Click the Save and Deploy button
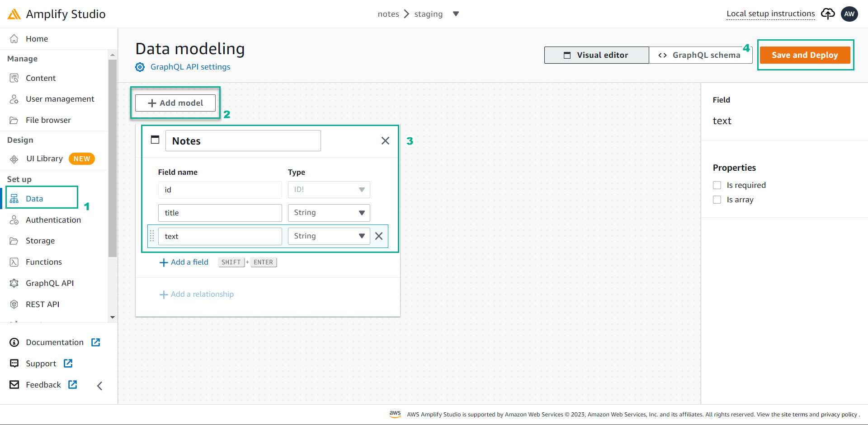This screenshot has height=425, width=868. 805,55
